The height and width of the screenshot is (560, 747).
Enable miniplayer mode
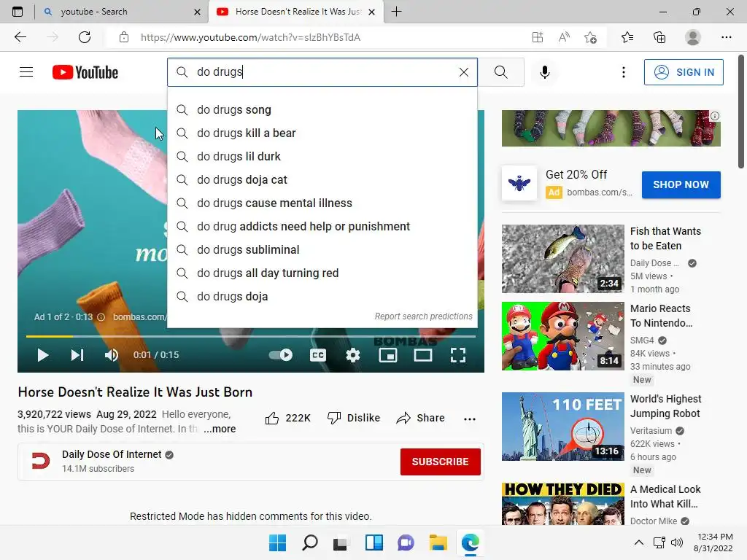click(388, 355)
